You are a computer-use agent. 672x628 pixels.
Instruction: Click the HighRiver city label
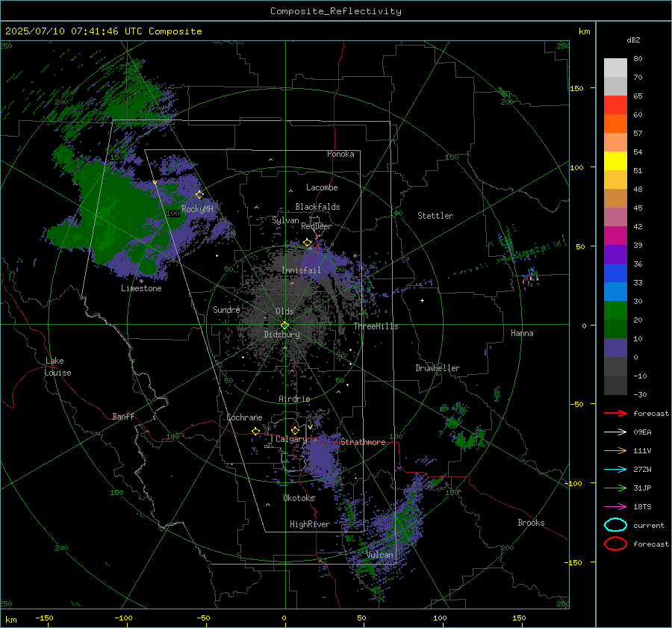[x=310, y=524]
